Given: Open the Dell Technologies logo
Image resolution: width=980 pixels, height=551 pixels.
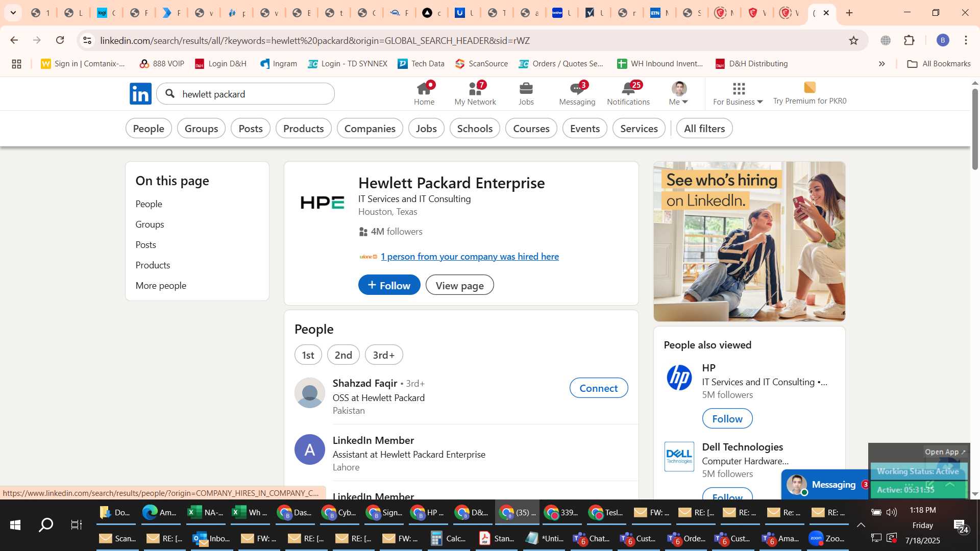Looking at the screenshot, I should [x=679, y=457].
